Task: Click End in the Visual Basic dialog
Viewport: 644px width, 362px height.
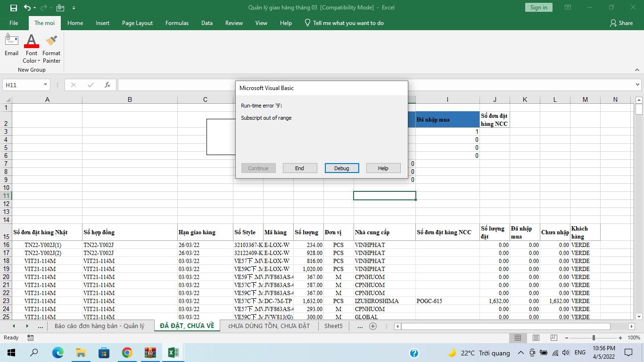Action: [x=300, y=168]
